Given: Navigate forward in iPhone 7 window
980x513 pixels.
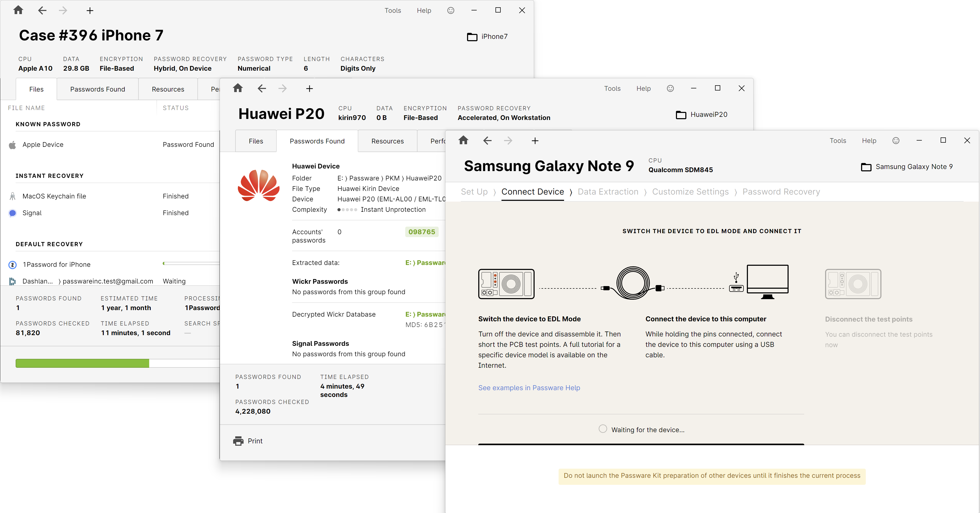Looking at the screenshot, I should [x=63, y=10].
